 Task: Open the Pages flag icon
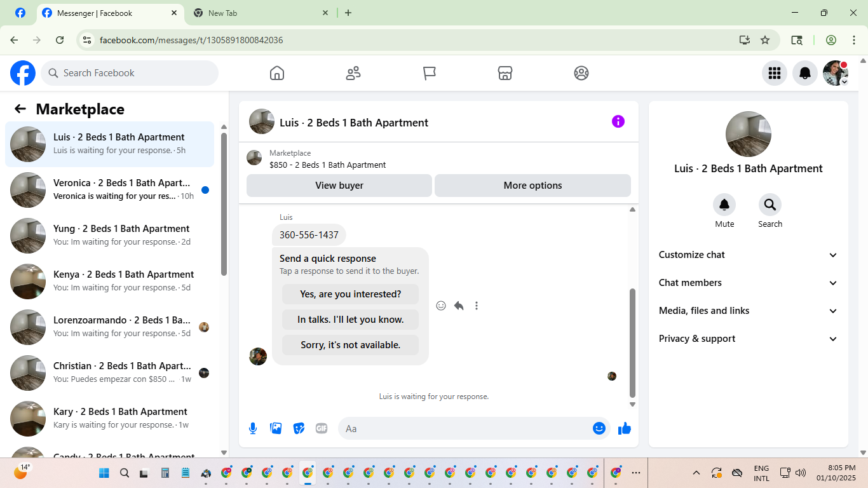[430, 73]
